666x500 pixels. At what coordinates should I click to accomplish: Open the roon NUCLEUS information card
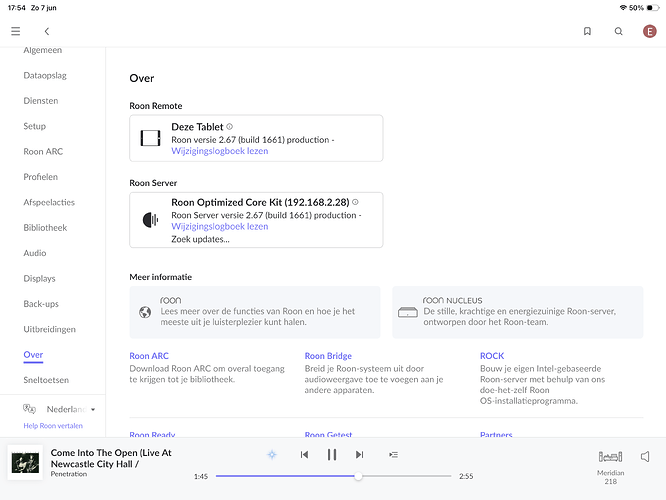click(x=517, y=312)
